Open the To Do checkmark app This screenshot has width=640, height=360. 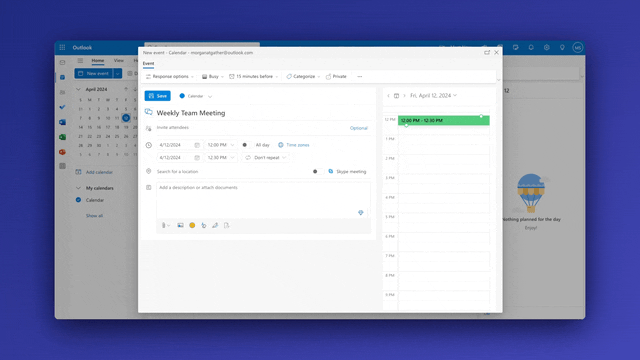pyautogui.click(x=62, y=107)
